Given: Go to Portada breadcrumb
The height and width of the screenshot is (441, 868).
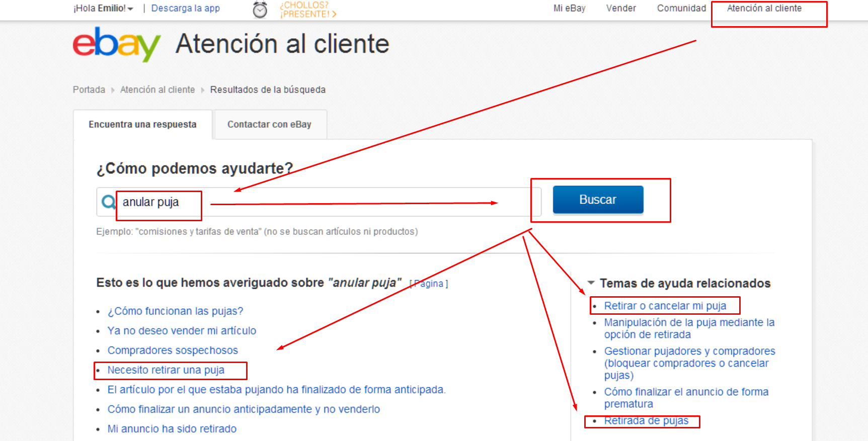Looking at the screenshot, I should 89,90.
